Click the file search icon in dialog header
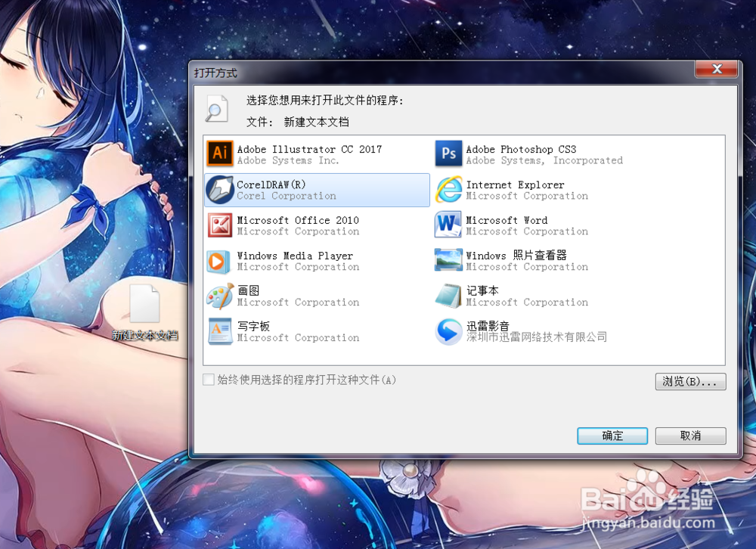 (x=216, y=109)
